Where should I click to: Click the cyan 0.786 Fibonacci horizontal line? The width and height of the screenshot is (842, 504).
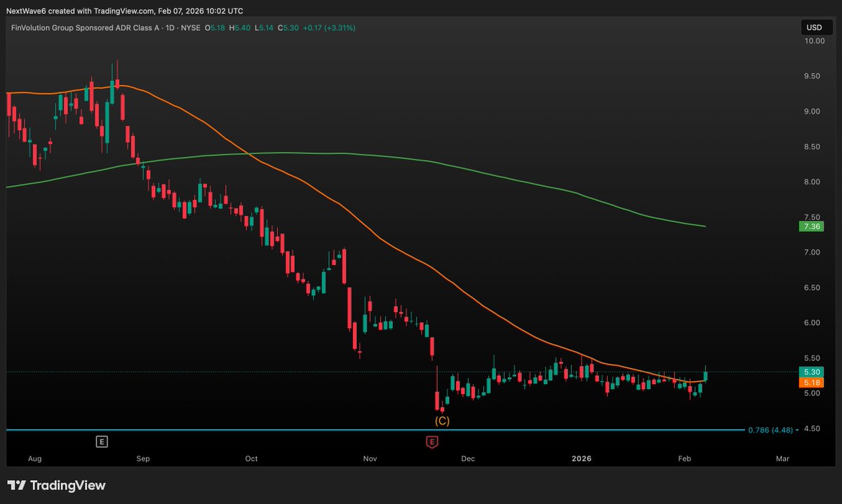point(375,430)
